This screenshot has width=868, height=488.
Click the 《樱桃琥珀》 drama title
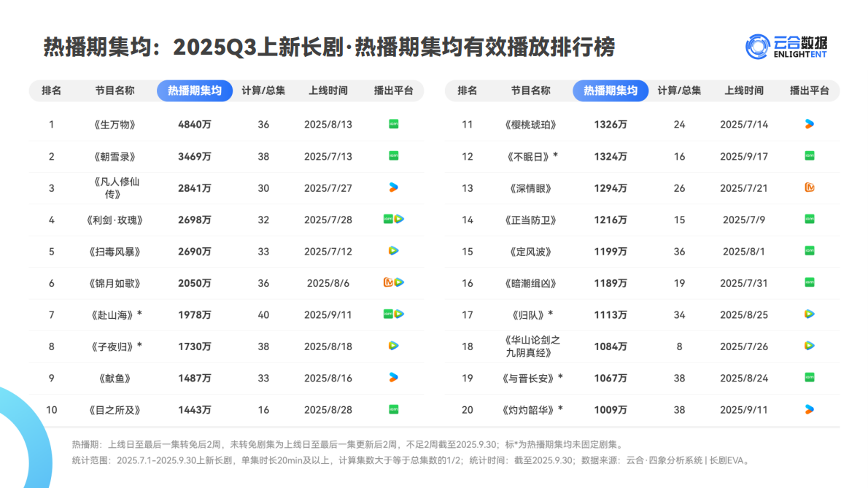[x=530, y=124]
